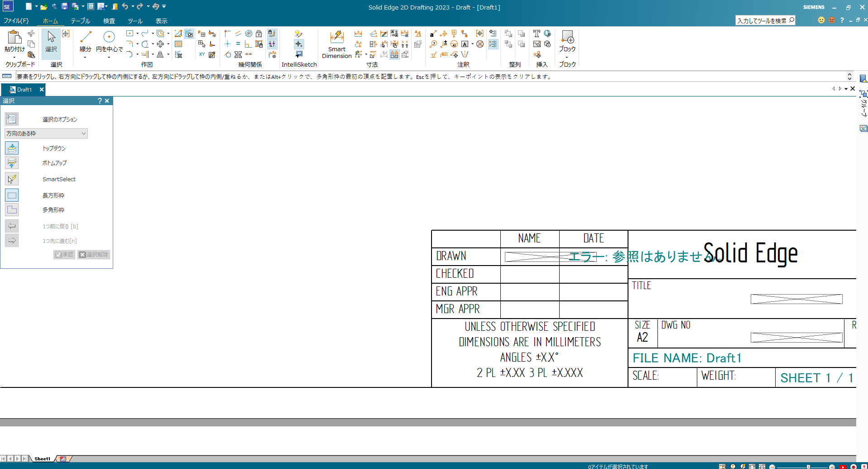Toggle the IntelliSketch keypoint crosshair option

299,44
